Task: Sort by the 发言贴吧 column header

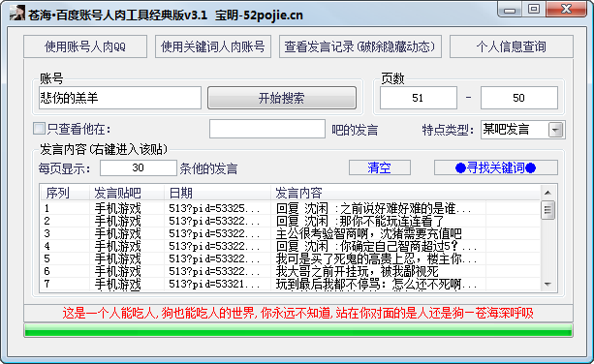Action: (x=127, y=193)
